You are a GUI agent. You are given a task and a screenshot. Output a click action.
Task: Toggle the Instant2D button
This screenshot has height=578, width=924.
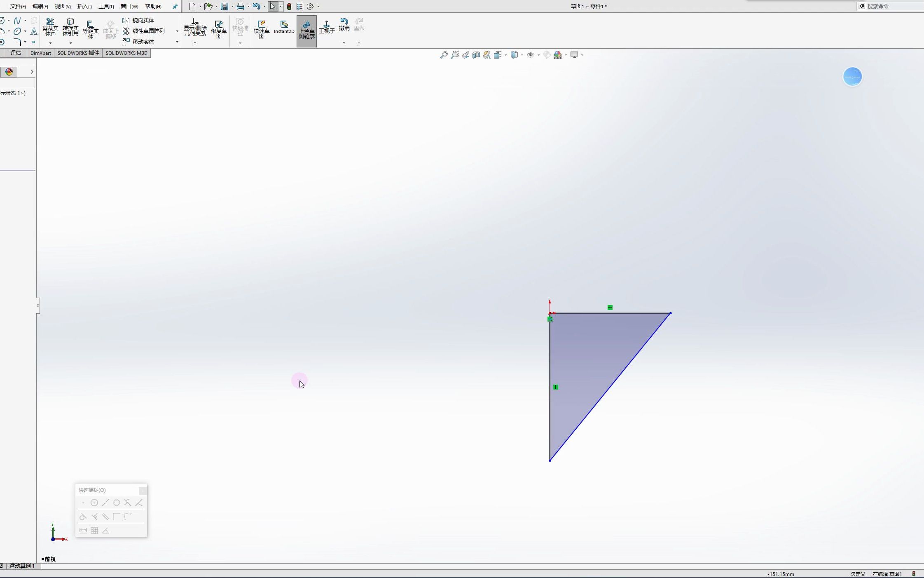pyautogui.click(x=284, y=27)
